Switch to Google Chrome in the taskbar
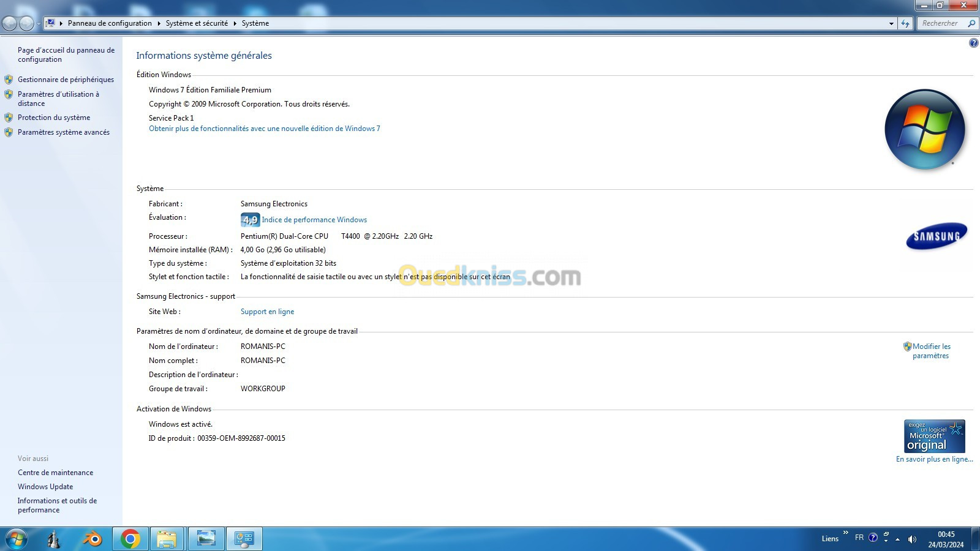This screenshot has height=551, width=980. (130, 539)
